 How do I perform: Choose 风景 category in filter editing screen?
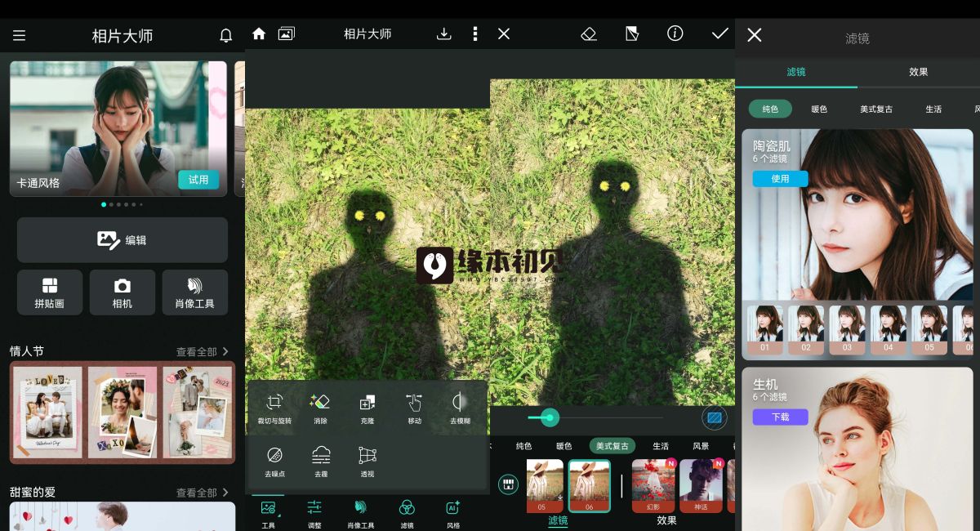[x=701, y=446]
